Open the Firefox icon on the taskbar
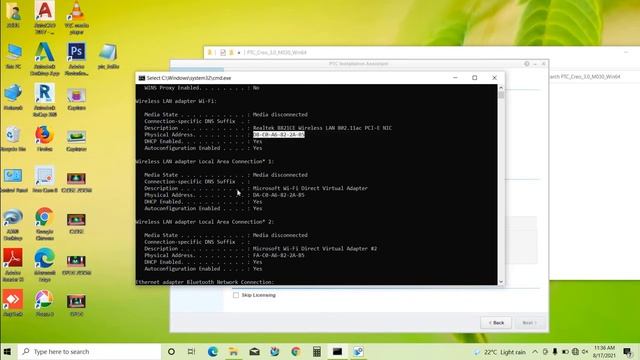This screenshot has height=360, width=640. pyautogui.click(x=275, y=351)
